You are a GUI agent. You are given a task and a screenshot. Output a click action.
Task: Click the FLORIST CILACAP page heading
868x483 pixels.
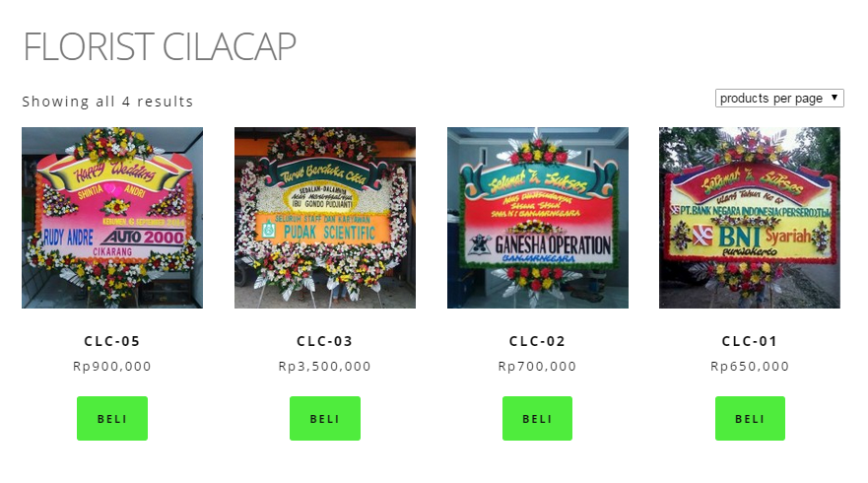159,47
